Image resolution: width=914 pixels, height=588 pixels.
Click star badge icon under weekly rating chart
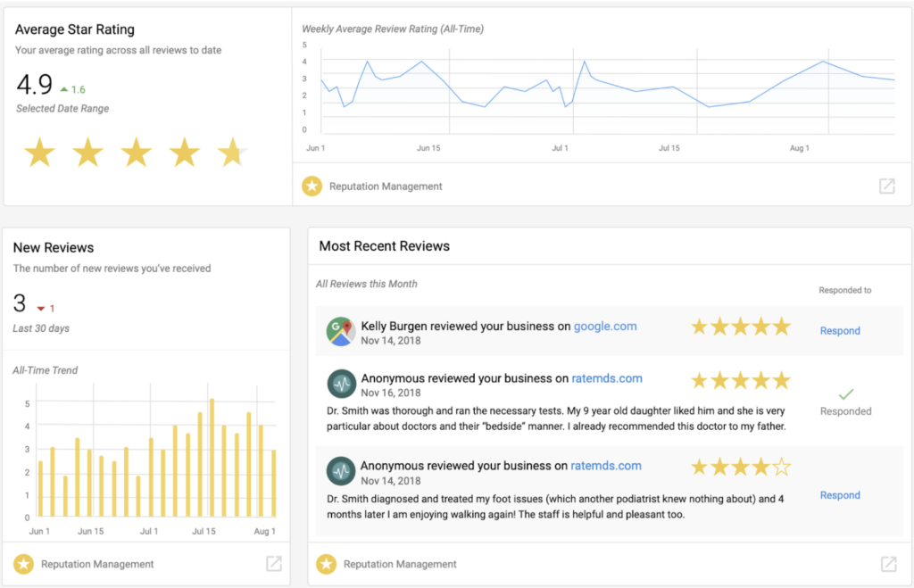(x=312, y=186)
